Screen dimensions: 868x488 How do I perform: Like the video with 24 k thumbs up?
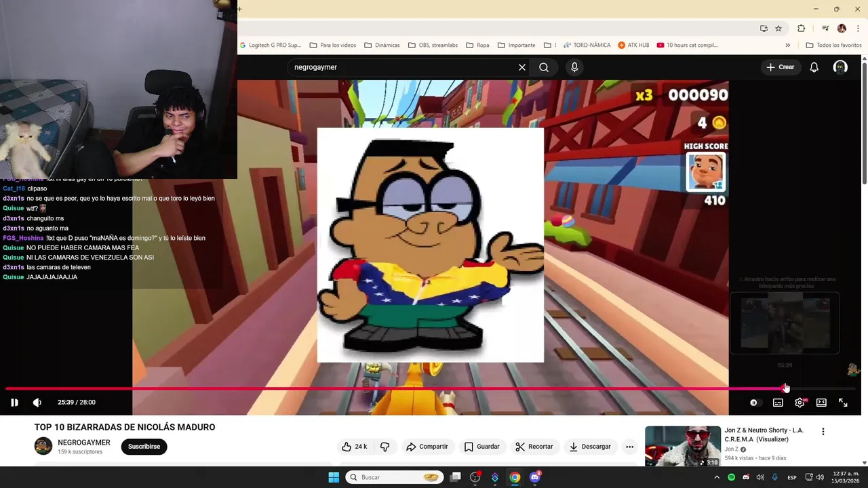[x=355, y=447]
